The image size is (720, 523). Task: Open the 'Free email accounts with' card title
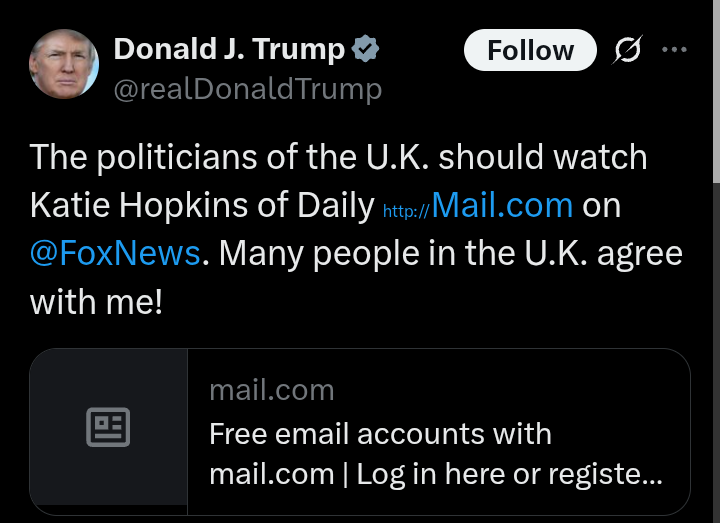(x=380, y=434)
